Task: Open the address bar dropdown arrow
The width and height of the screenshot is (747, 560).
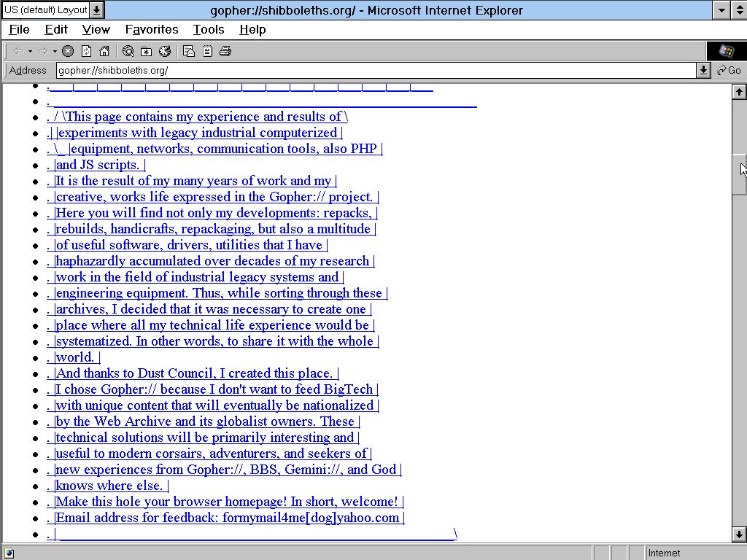Action: (703, 70)
